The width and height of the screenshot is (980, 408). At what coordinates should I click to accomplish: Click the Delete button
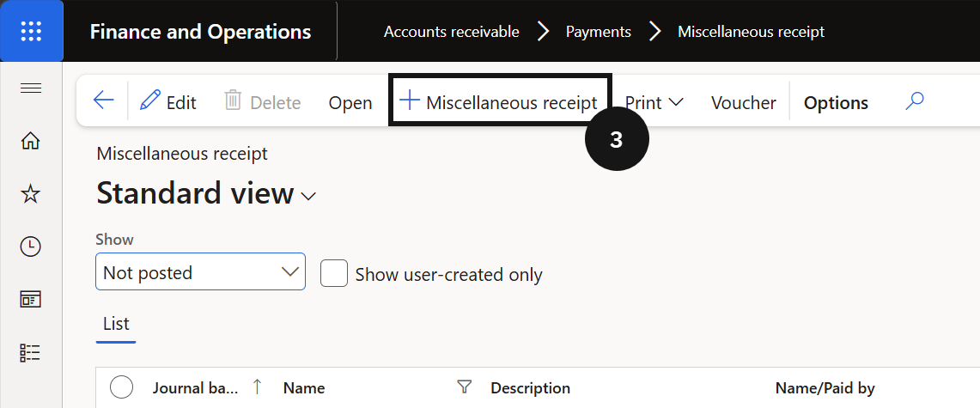click(263, 102)
